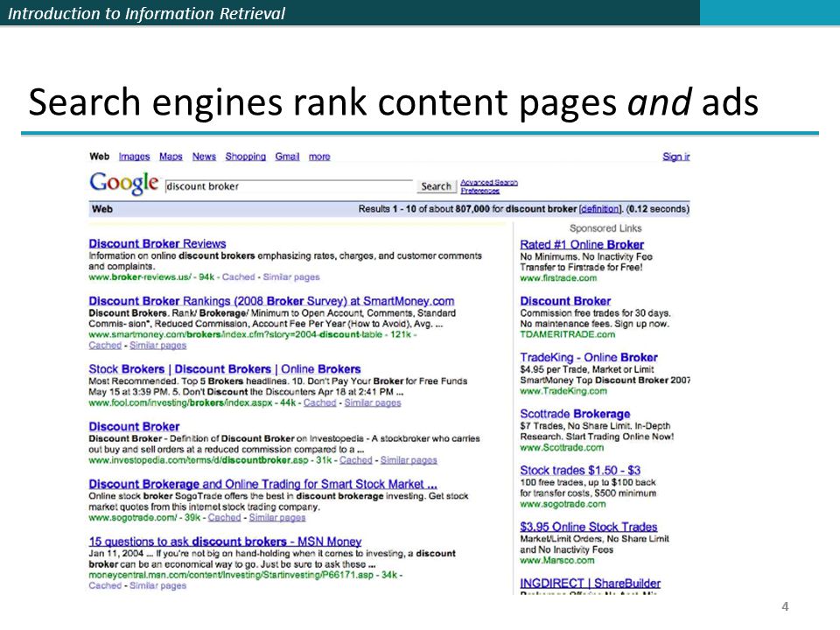
Task: Open the Images tab link
Action: (x=134, y=157)
